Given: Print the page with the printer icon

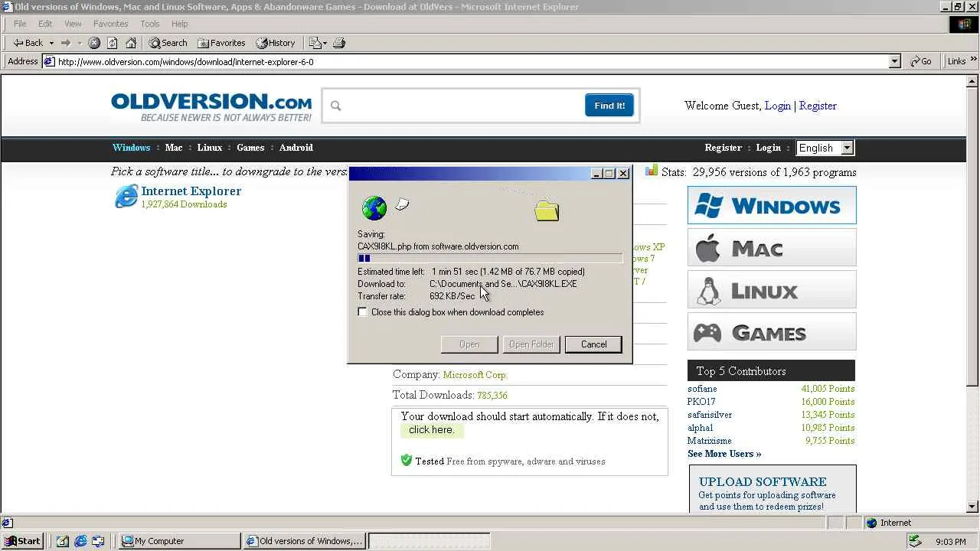Looking at the screenshot, I should click(x=339, y=43).
